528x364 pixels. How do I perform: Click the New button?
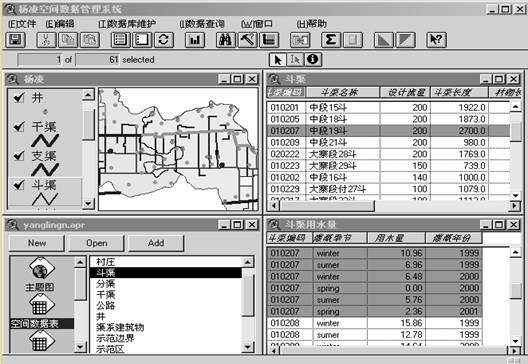coord(37,243)
